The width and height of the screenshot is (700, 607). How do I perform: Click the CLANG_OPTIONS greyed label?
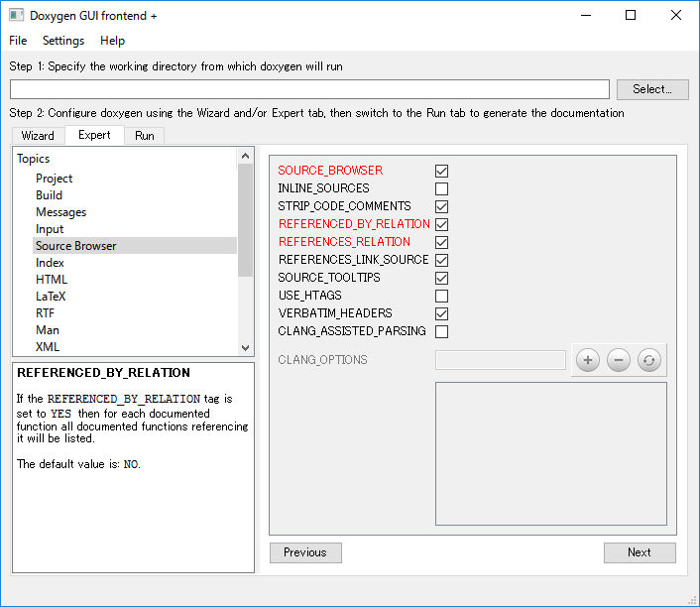point(322,360)
